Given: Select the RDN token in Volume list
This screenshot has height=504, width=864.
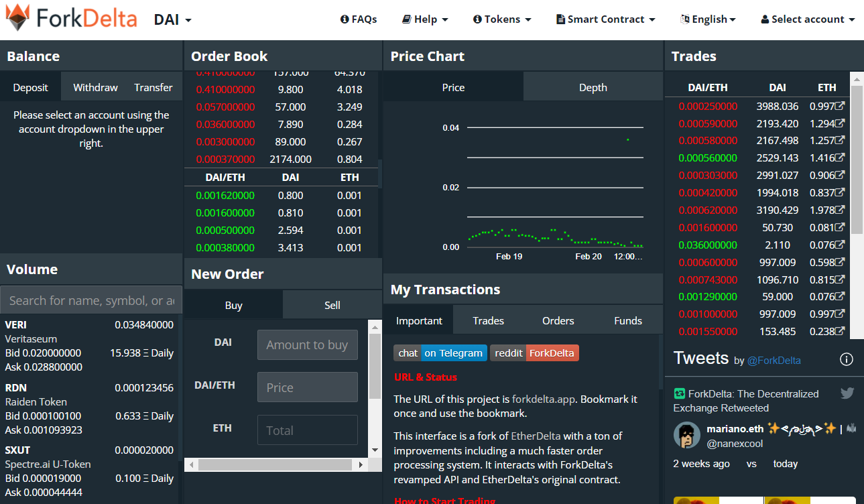Looking at the screenshot, I should tap(89, 409).
